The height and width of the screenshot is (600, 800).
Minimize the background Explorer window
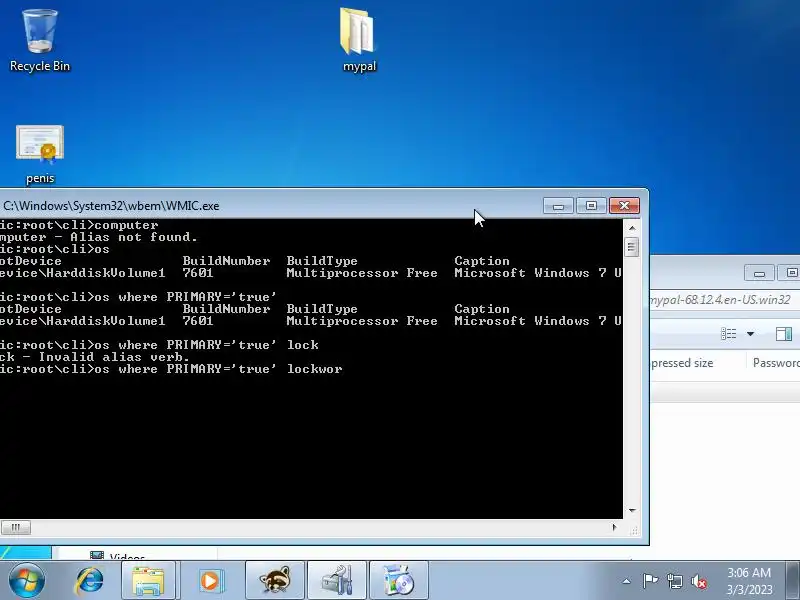(759, 273)
